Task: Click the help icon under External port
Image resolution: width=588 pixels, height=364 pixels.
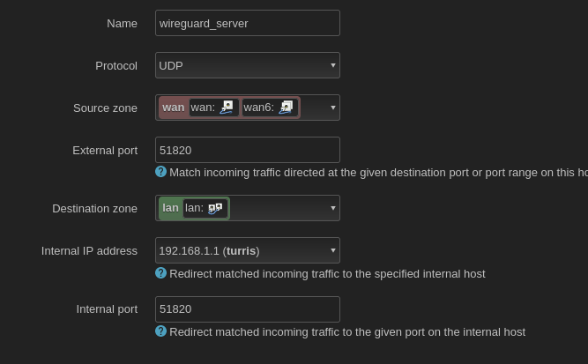Action: (160, 172)
